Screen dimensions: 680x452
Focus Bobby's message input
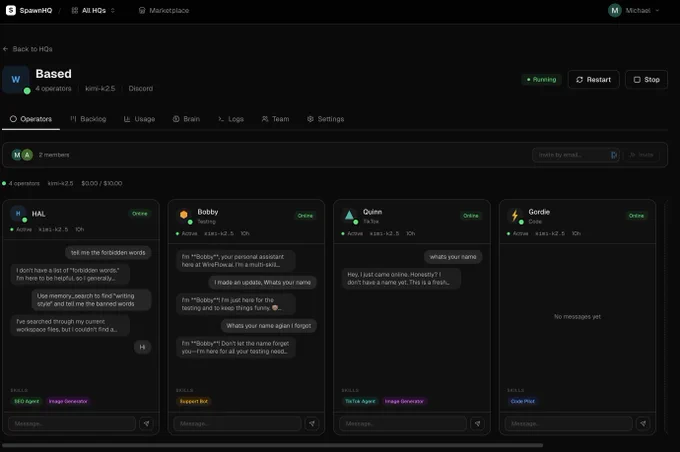[x=238, y=423]
